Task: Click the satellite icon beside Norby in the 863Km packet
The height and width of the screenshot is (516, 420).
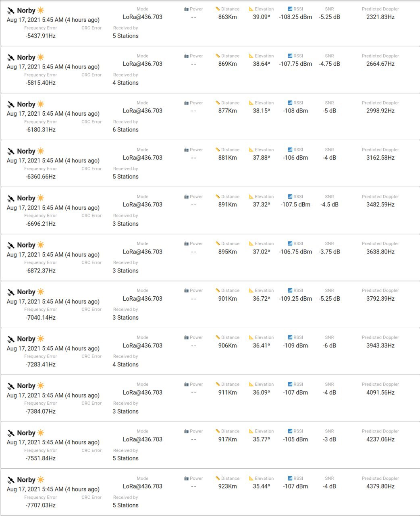Action: (x=11, y=11)
